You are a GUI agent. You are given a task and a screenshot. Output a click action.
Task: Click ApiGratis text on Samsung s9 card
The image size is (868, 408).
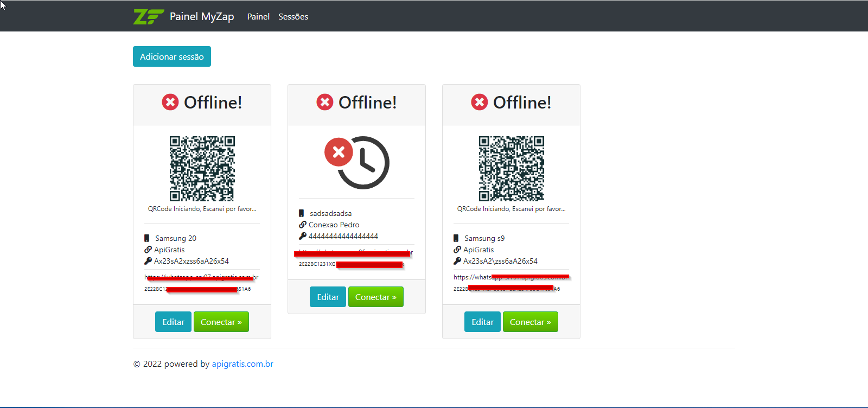[478, 250]
